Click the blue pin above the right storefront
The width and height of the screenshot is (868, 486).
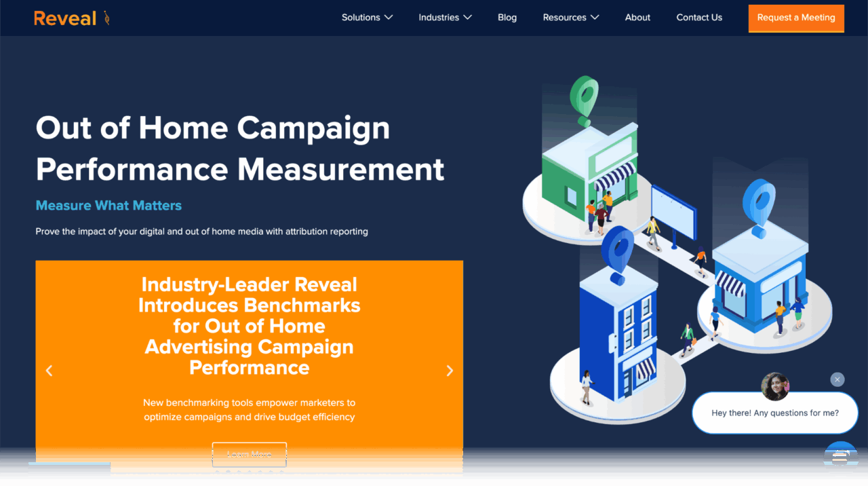759,204
